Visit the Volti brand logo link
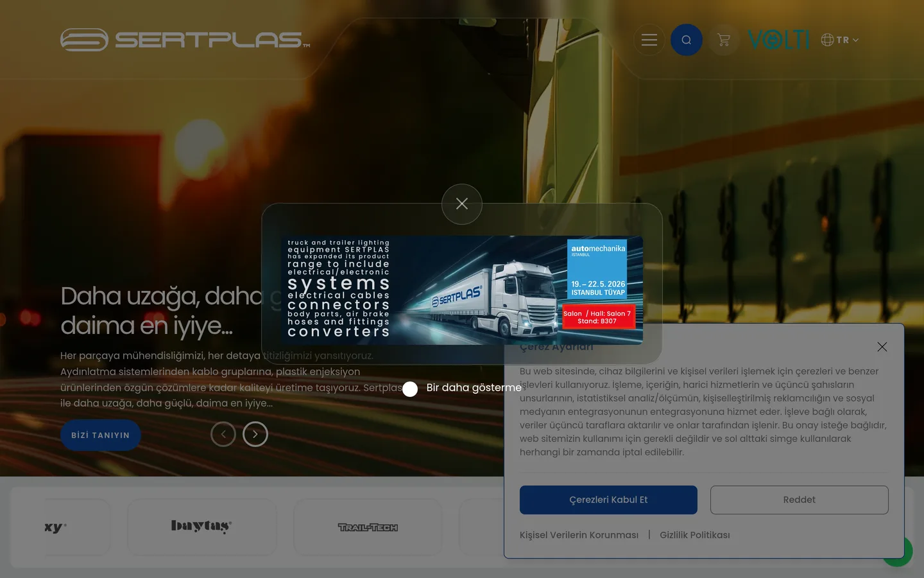 (779, 40)
